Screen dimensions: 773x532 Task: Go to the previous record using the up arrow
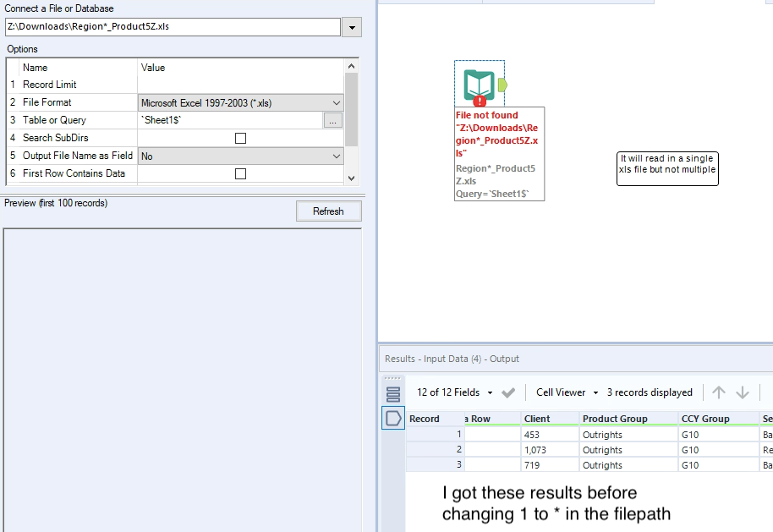[x=720, y=392]
